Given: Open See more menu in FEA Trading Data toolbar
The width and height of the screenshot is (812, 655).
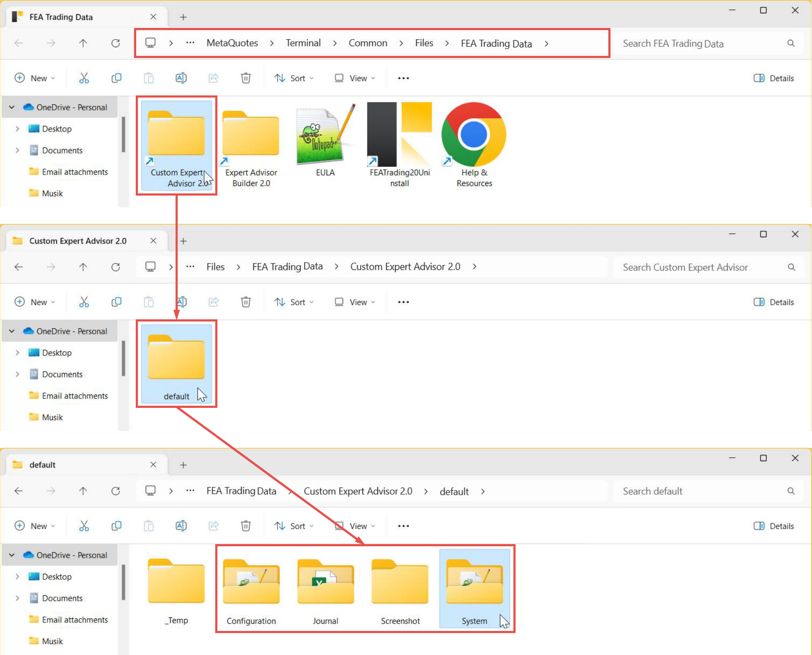Looking at the screenshot, I should (403, 78).
